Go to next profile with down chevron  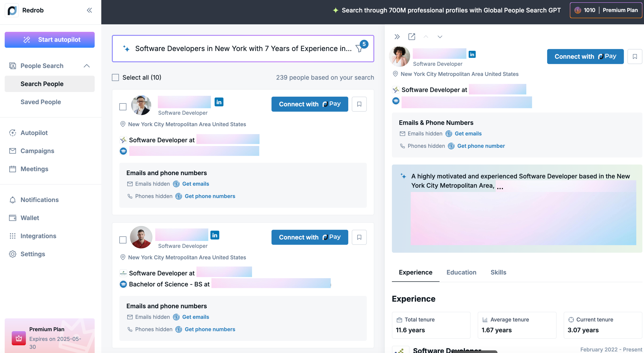click(x=440, y=37)
